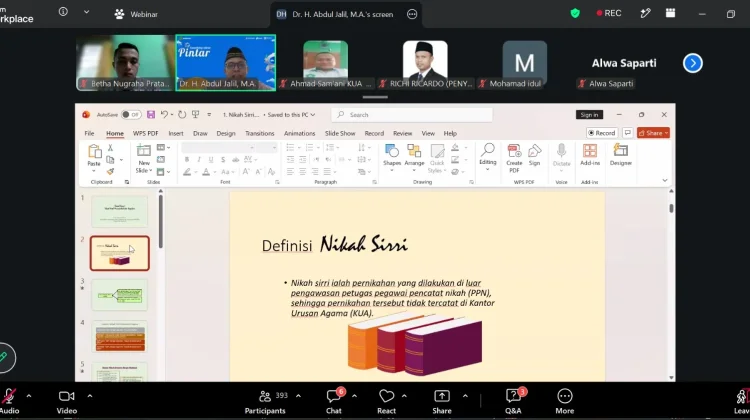Select slide 3 thumbnail in panel
The width and height of the screenshot is (750, 420).
click(x=120, y=295)
